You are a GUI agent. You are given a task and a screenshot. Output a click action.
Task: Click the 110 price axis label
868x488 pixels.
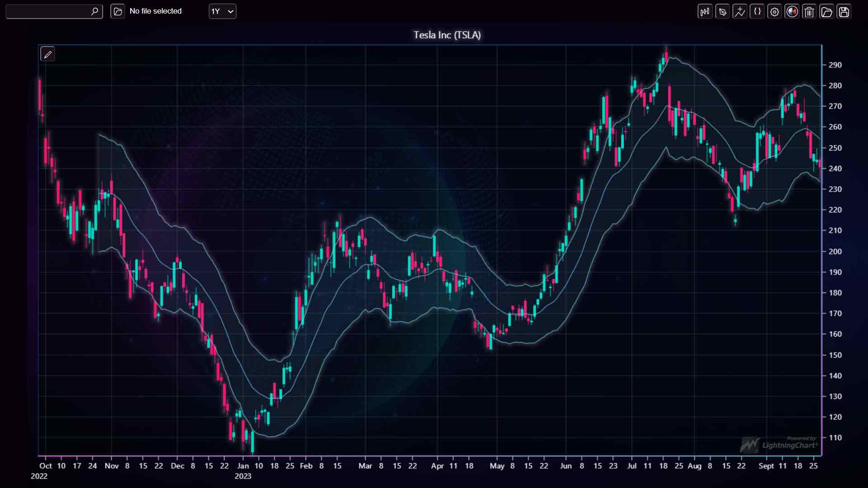point(835,438)
